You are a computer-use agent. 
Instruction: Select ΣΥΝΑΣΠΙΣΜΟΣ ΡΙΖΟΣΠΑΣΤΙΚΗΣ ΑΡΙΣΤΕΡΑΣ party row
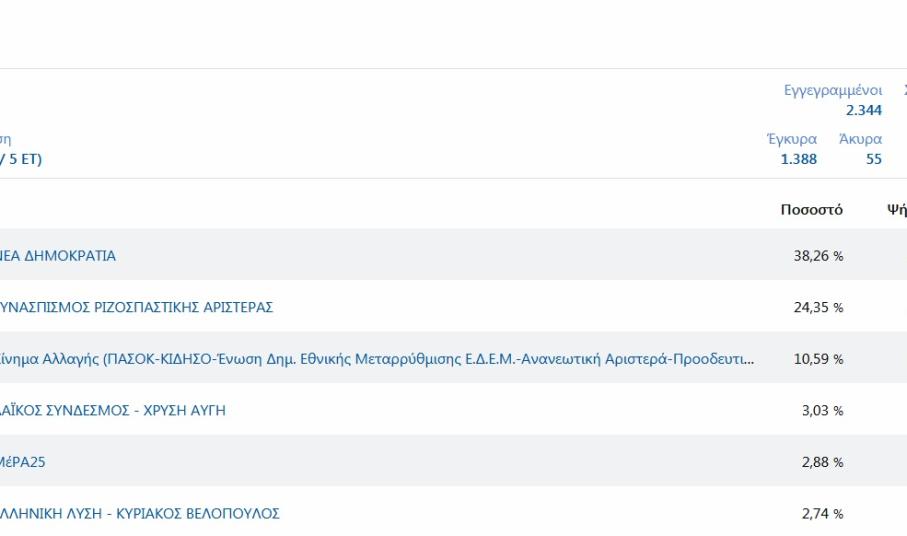pyautogui.click(x=137, y=308)
